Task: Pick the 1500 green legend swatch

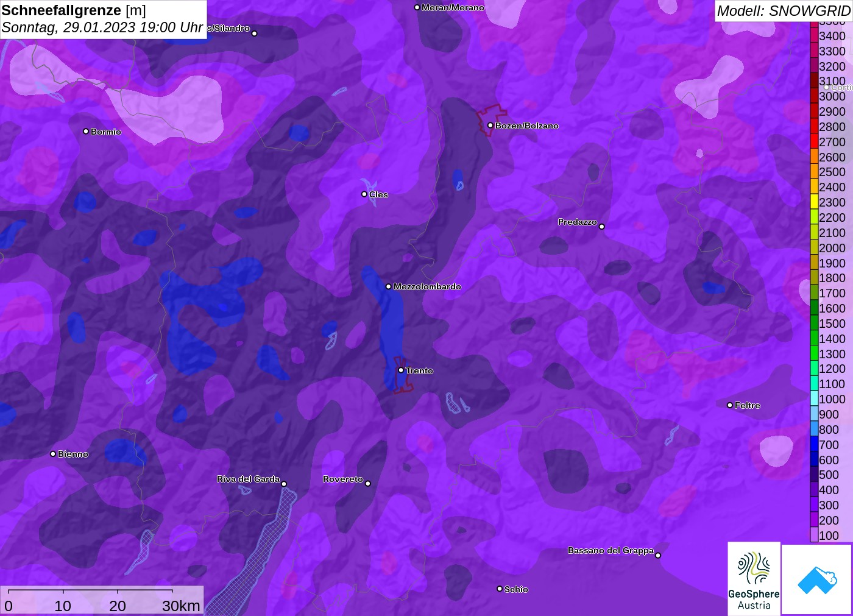Action: point(814,324)
